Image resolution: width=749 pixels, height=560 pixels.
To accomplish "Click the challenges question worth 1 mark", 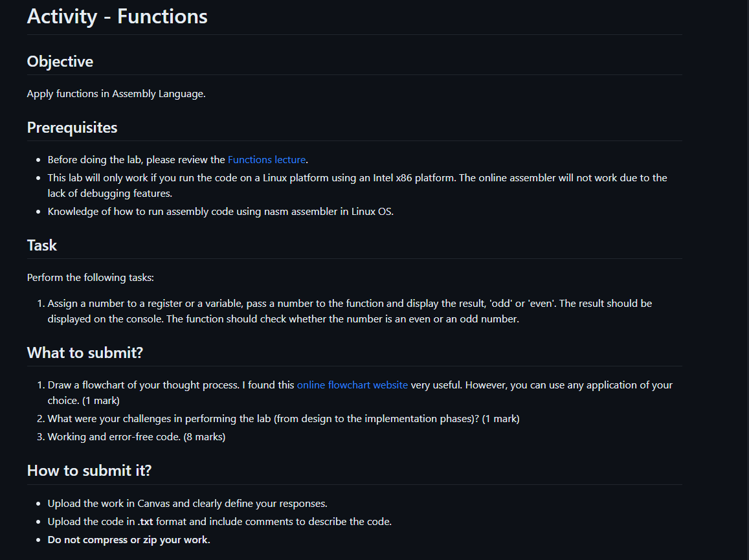I will pos(284,419).
